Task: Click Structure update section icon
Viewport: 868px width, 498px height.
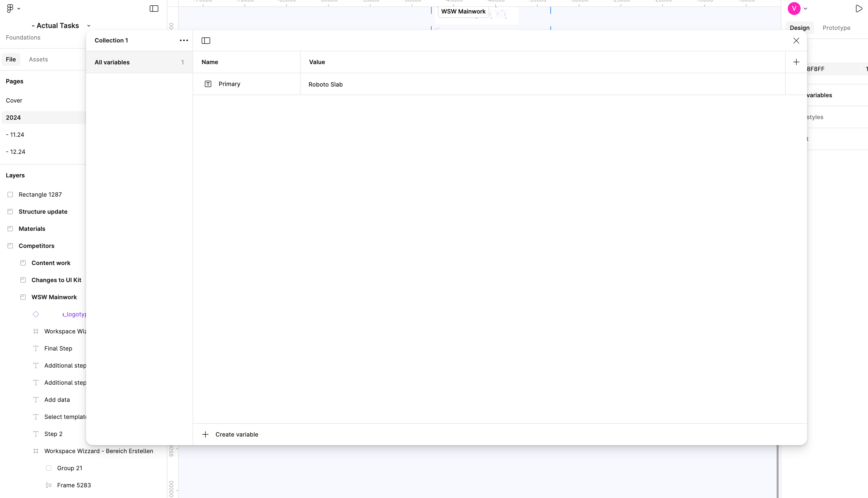Action: point(10,212)
